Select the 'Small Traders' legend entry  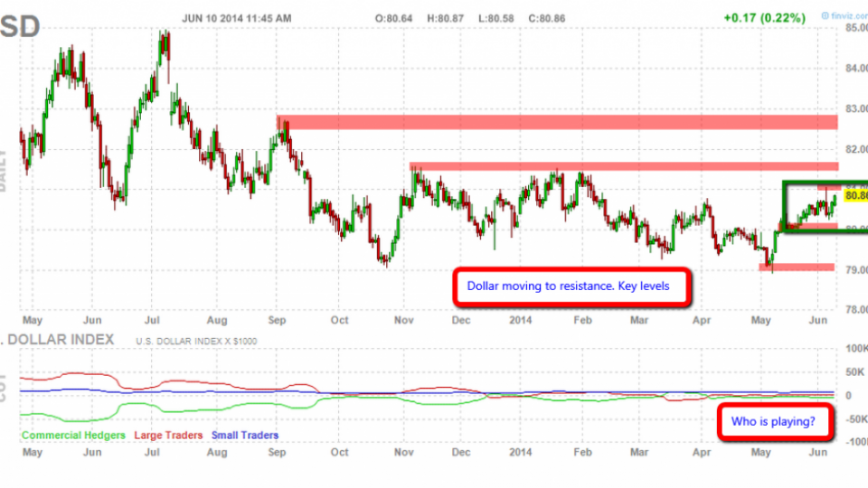[x=245, y=436]
